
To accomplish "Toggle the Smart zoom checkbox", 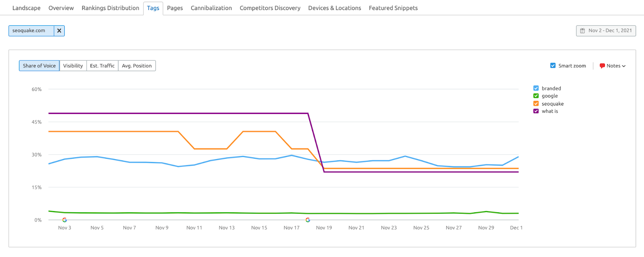I will pyautogui.click(x=553, y=66).
